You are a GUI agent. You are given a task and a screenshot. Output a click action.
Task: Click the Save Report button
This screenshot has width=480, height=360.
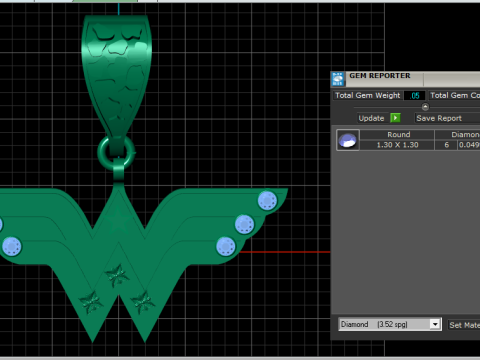(447, 118)
